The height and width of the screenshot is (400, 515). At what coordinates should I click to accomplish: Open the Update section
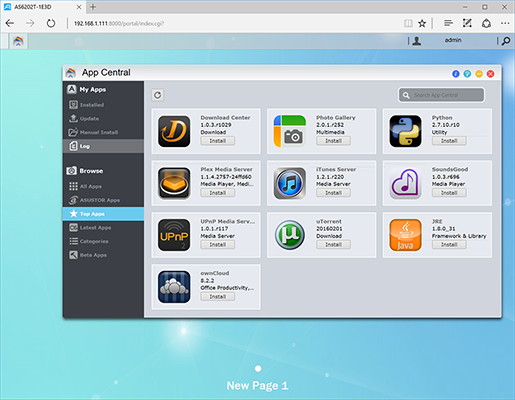click(103, 119)
